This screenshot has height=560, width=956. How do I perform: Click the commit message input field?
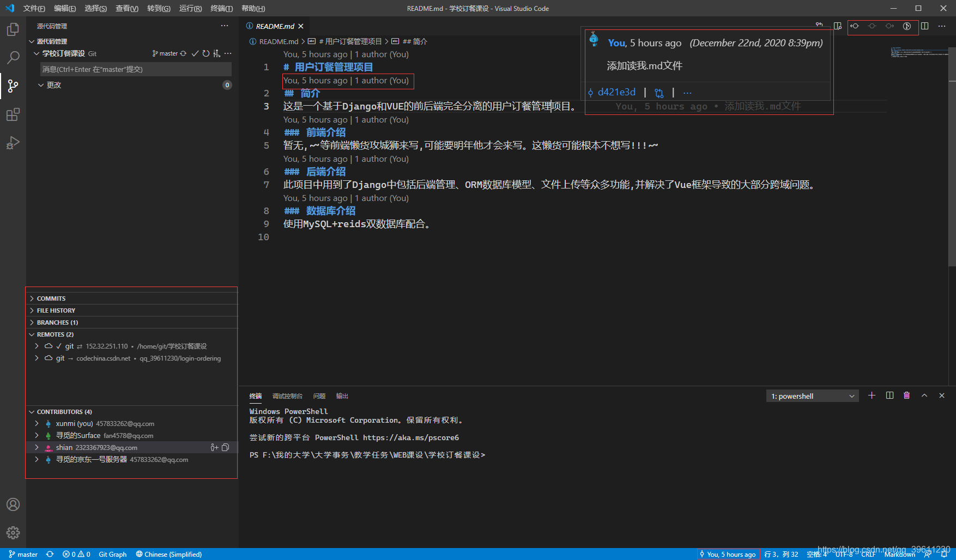point(134,69)
